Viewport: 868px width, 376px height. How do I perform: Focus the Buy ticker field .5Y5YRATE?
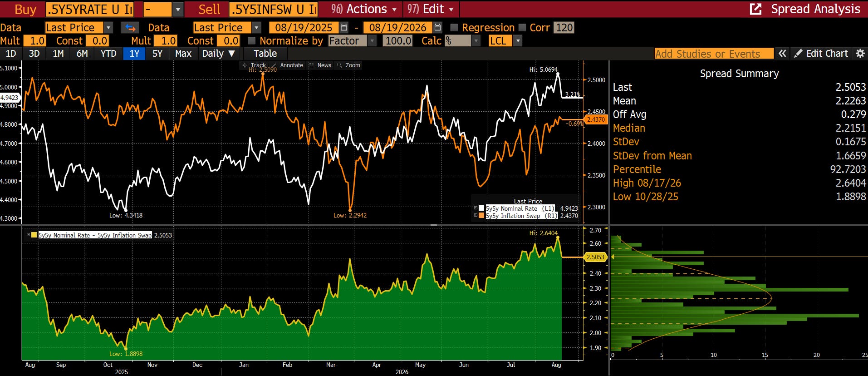90,9
